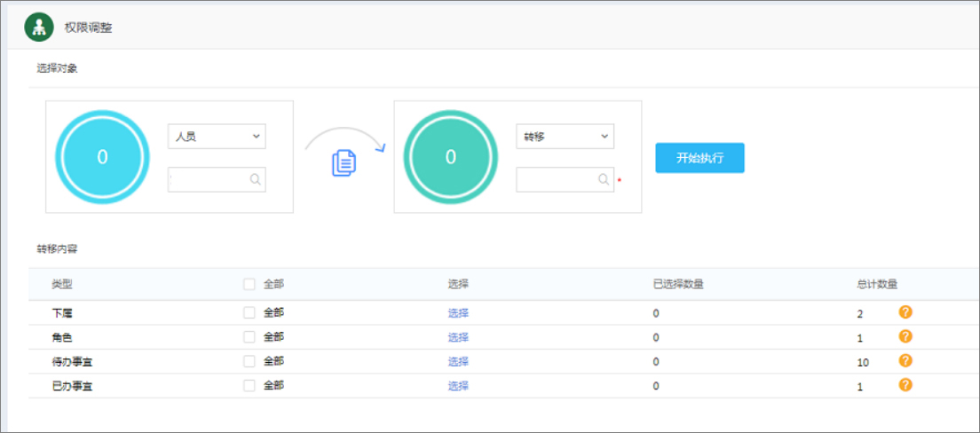
Task: Click the 选择对象 section heading
Action: pos(57,68)
